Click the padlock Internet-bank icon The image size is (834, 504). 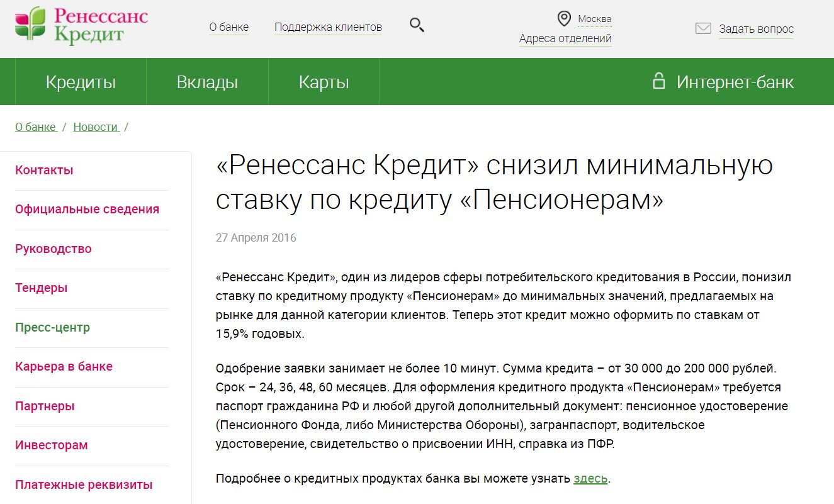(x=658, y=81)
